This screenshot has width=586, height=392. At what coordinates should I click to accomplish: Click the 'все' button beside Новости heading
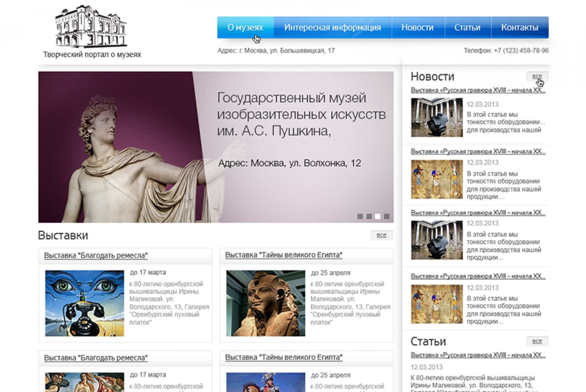(537, 76)
